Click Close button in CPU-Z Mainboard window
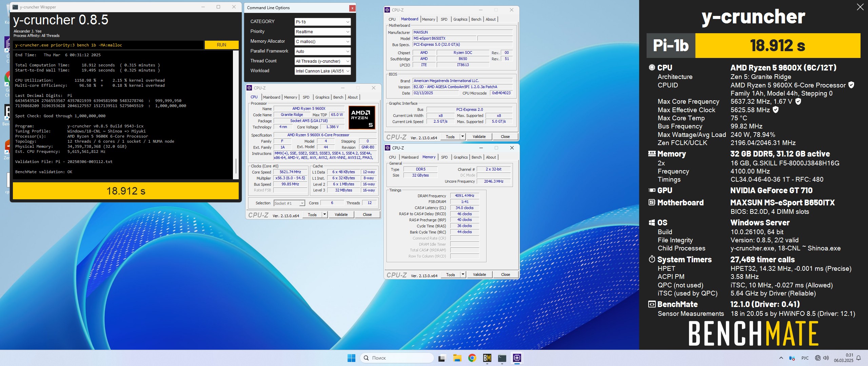Image resolution: width=868 pixels, height=366 pixels. tap(505, 137)
